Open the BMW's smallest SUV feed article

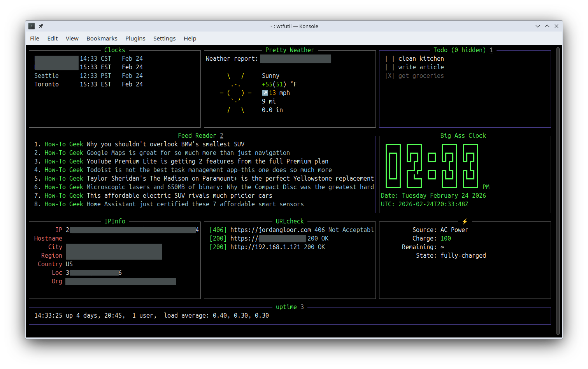coord(139,144)
